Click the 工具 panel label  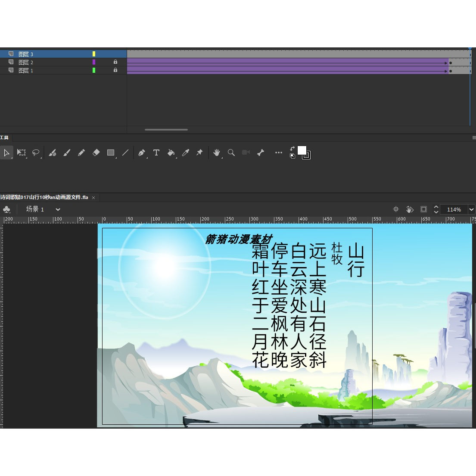point(5,137)
